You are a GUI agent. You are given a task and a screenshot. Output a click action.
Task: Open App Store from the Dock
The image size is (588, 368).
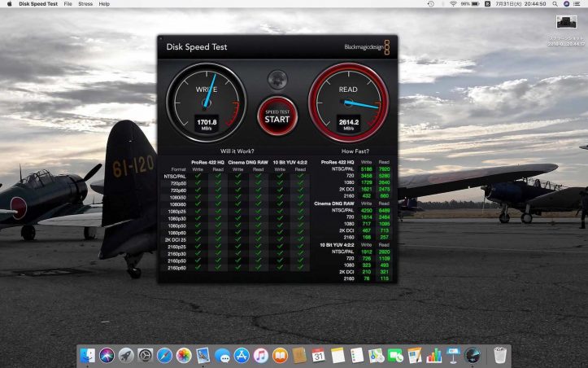click(x=242, y=355)
